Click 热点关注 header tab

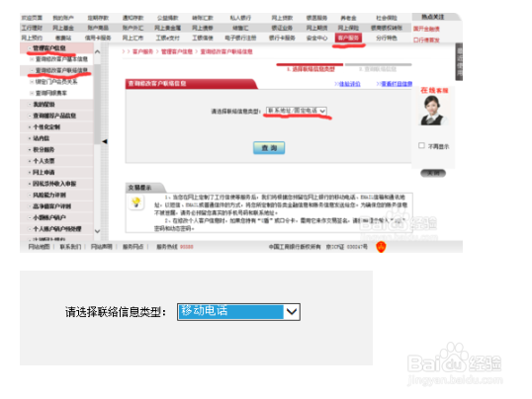tap(432, 17)
